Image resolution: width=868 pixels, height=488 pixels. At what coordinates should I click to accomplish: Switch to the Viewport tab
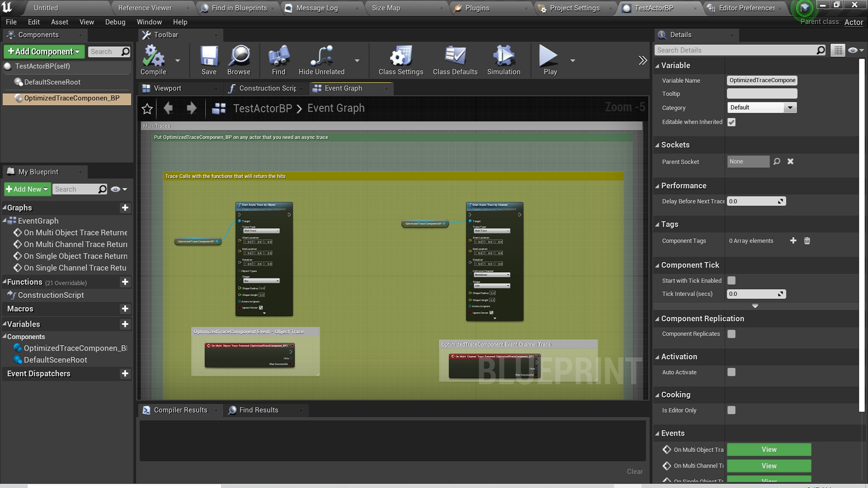pyautogui.click(x=167, y=89)
